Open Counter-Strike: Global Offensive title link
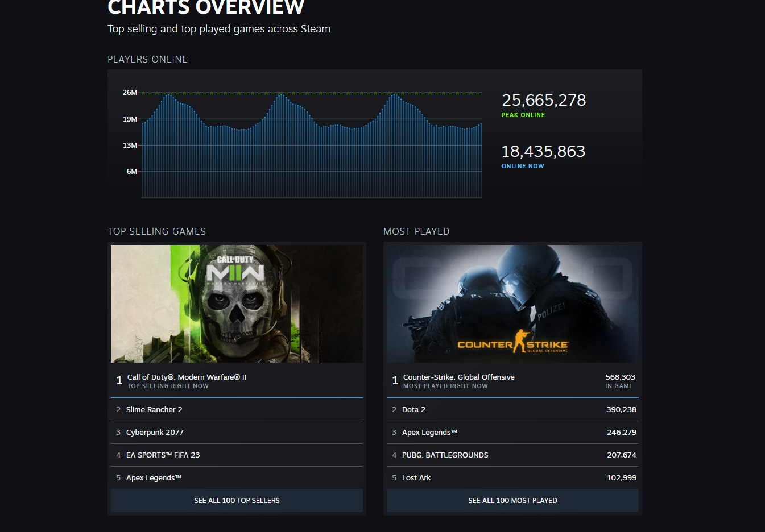 pos(458,377)
